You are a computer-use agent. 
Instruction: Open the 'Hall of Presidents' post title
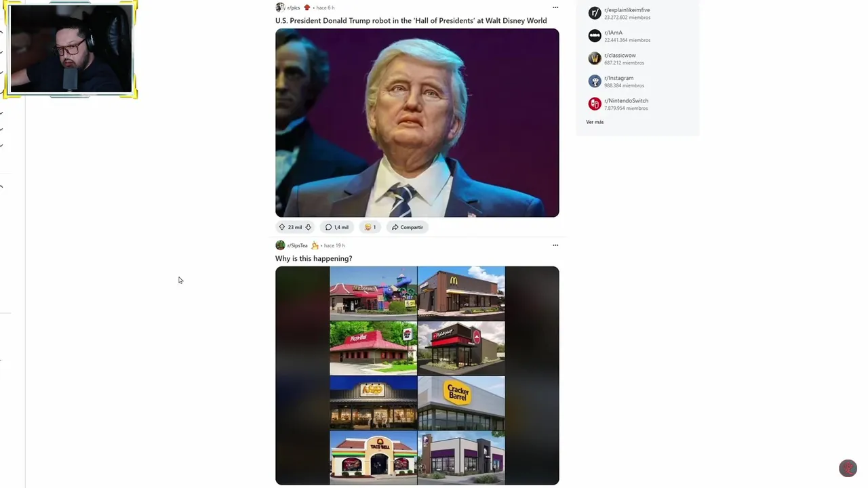tap(411, 21)
